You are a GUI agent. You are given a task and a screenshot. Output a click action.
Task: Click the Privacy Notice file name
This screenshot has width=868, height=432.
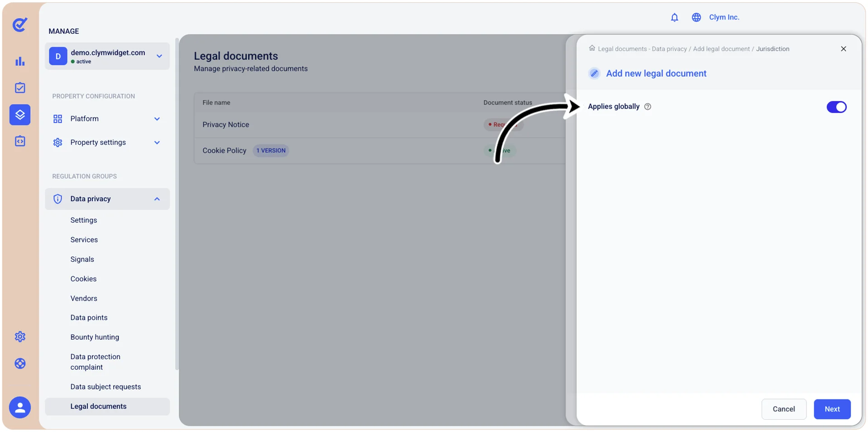click(x=225, y=125)
